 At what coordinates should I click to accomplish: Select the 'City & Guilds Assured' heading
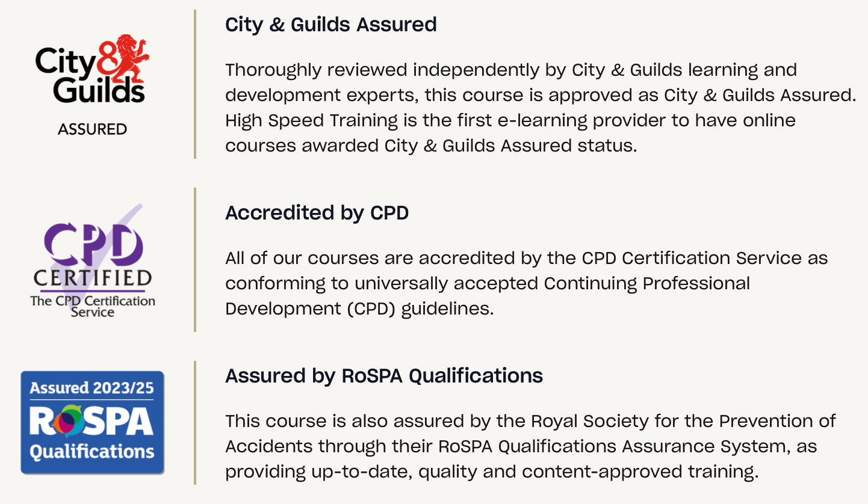(x=330, y=25)
